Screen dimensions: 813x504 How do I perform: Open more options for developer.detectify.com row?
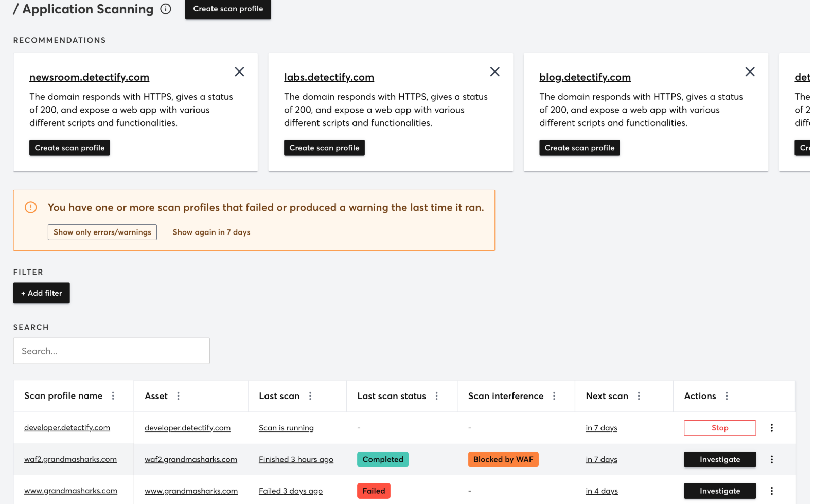click(x=772, y=428)
